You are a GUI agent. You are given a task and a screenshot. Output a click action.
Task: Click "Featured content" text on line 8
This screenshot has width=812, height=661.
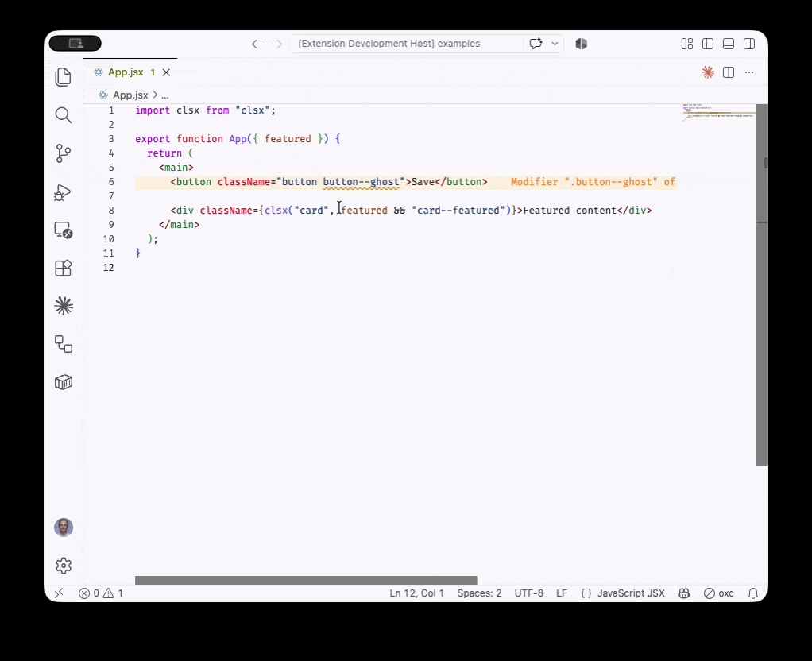570,211
